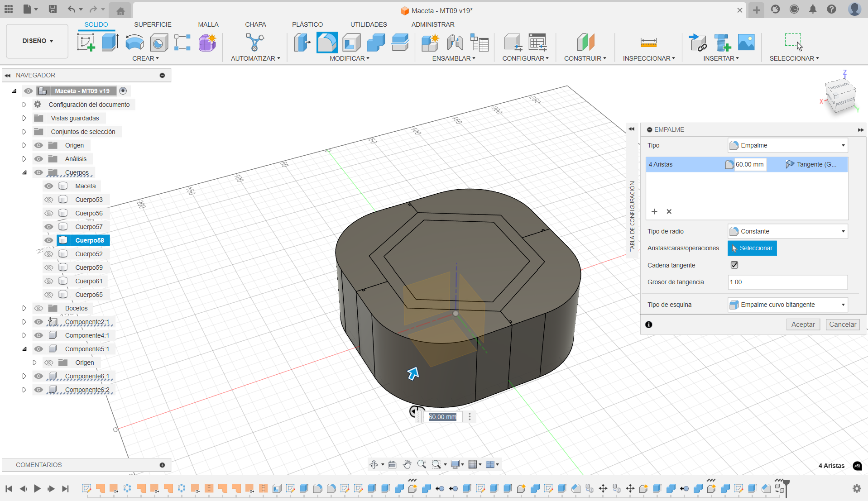This screenshot has height=501, width=868.
Task: Click the Insert Canvas image icon
Action: click(746, 43)
